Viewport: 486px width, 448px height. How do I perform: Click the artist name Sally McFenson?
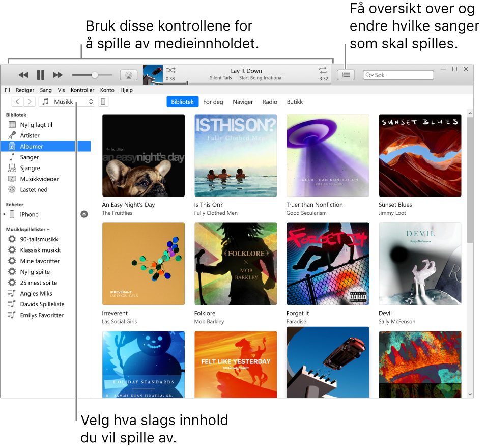pyautogui.click(x=397, y=322)
